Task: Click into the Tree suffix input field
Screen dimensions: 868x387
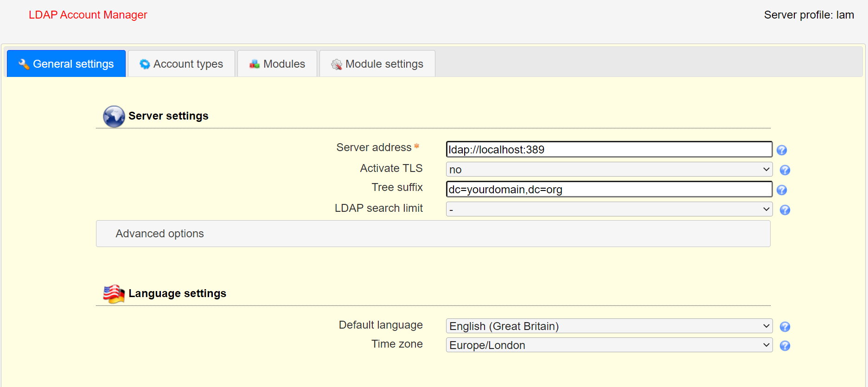Action: 609,189
